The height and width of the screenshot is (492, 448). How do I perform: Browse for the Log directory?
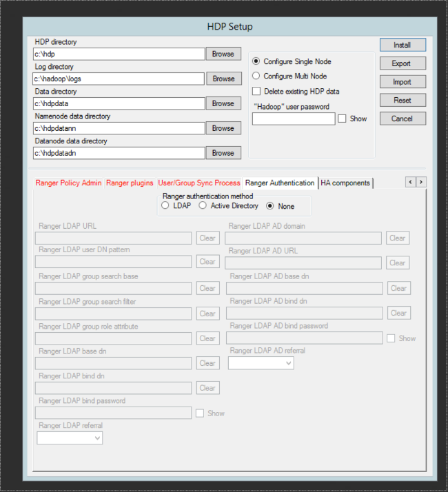[x=223, y=79]
